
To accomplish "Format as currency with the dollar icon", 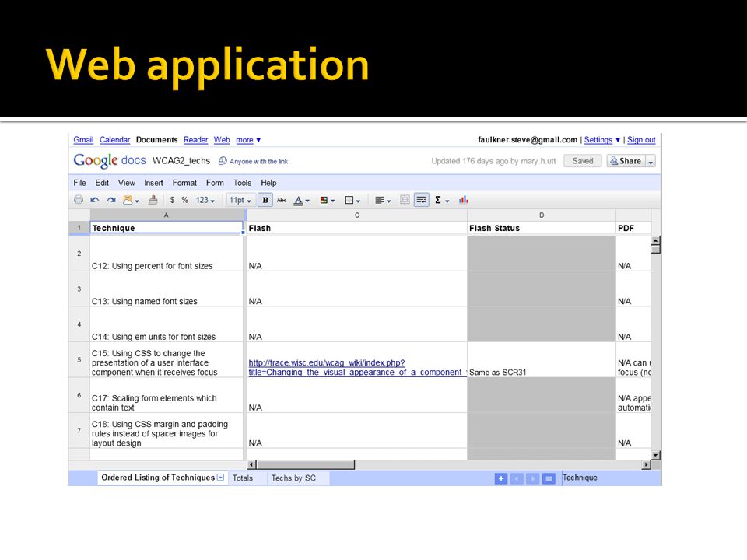I will [172, 200].
